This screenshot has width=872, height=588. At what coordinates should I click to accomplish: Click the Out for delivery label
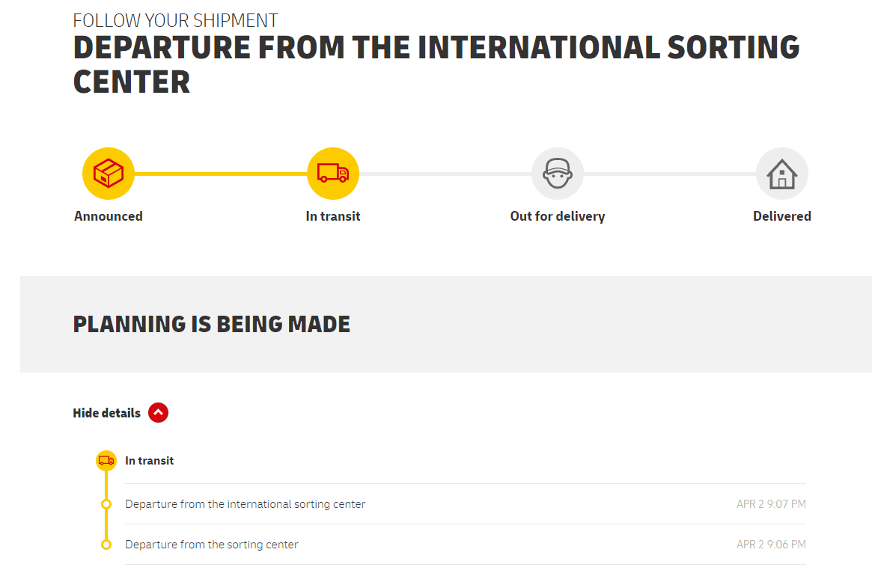pyautogui.click(x=558, y=216)
